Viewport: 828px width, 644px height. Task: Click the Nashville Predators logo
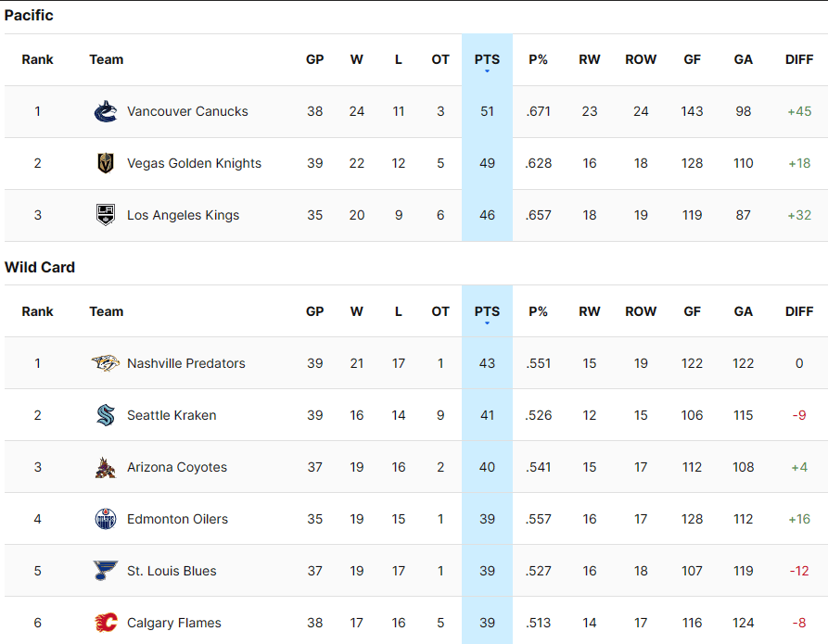pos(106,363)
